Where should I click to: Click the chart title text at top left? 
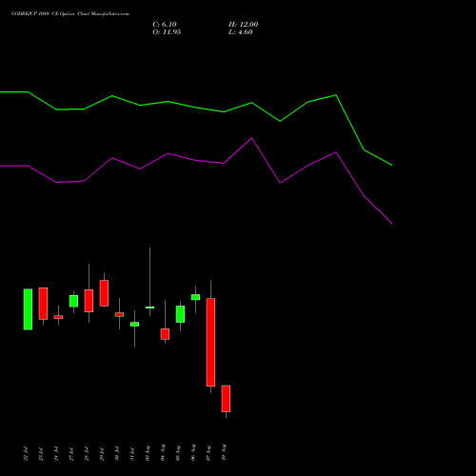point(70,13)
